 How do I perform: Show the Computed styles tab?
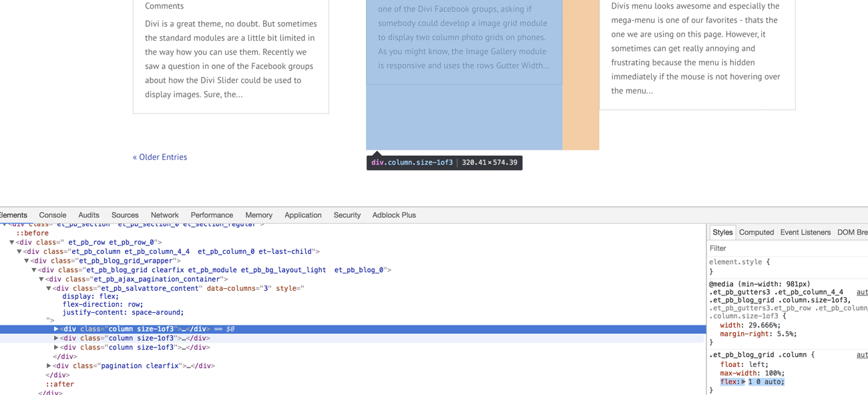click(756, 233)
